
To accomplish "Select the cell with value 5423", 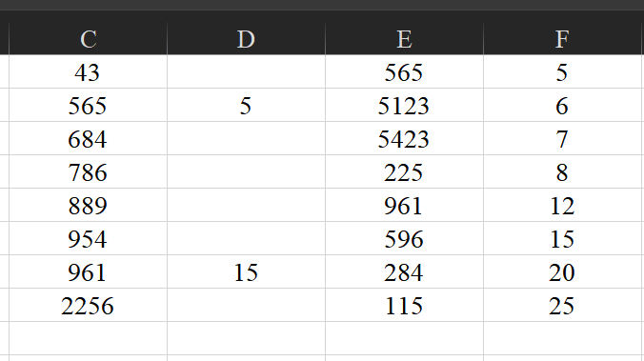I will point(404,138).
